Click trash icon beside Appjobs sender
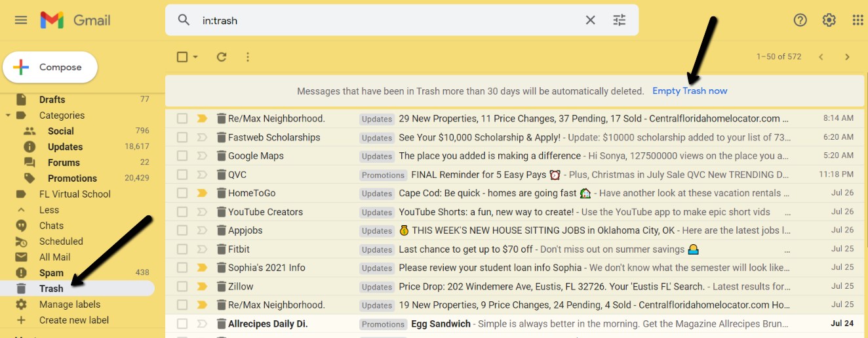Viewport: 868px width, 338px height. click(220, 230)
